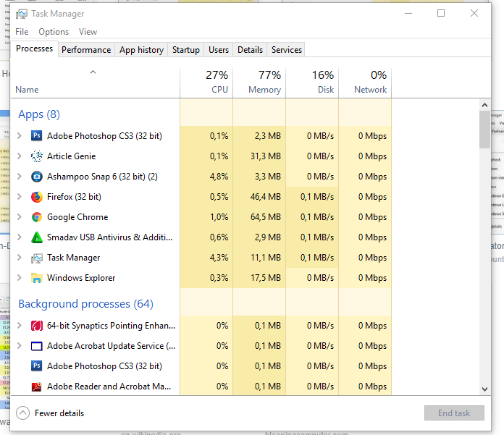Screen dimensions: 504x435
Task: Sort by the Memory column header
Action: click(x=259, y=83)
